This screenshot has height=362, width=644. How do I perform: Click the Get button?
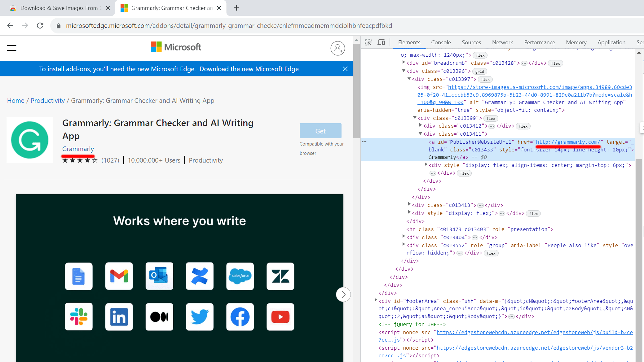[x=320, y=131]
